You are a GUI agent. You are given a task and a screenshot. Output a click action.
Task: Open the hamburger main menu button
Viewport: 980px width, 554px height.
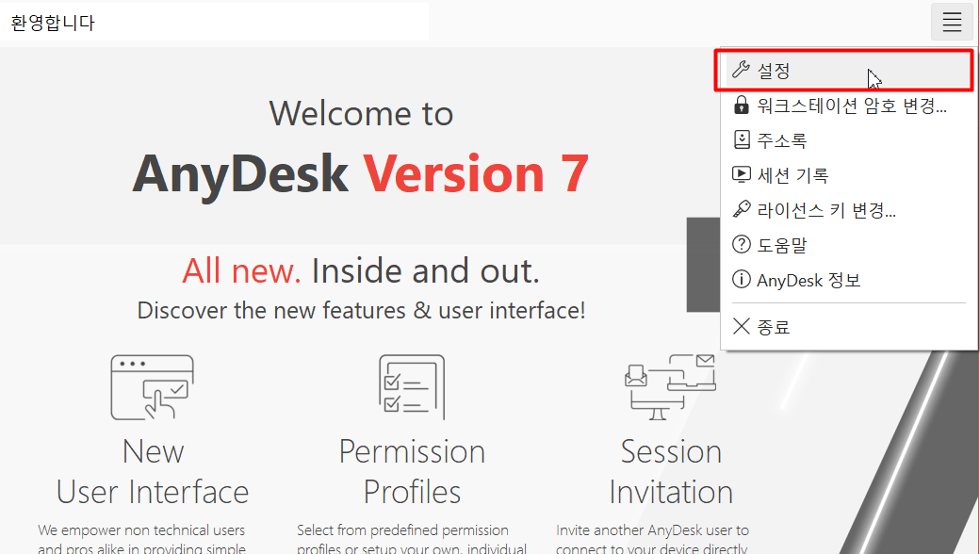click(x=952, y=22)
